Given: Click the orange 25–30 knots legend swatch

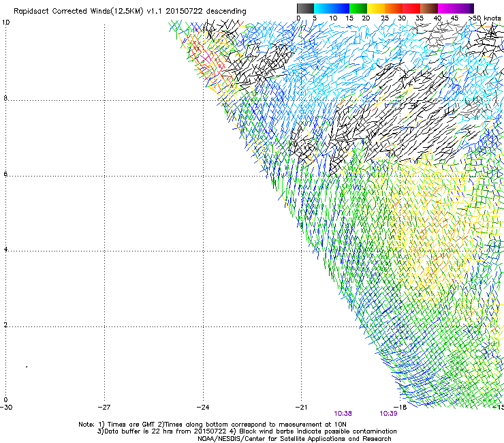Looking at the screenshot, I should [394, 8].
